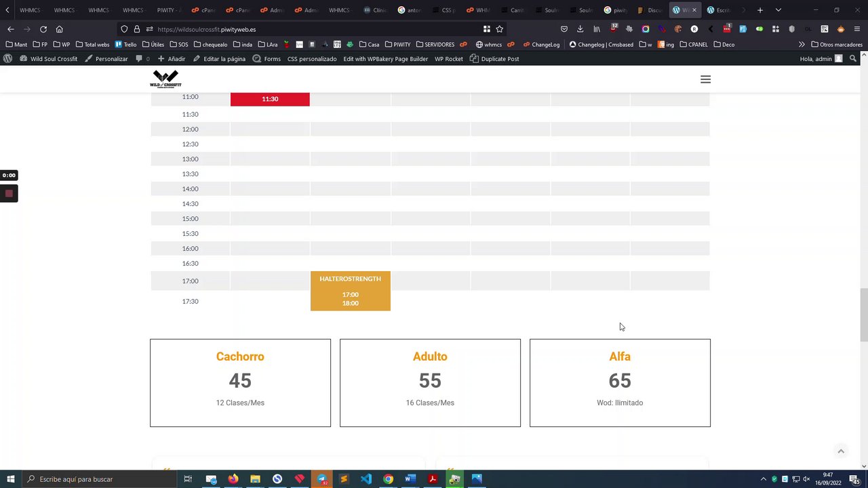Show more bookmarks with the chevron
The width and height of the screenshot is (868, 488).
(802, 45)
